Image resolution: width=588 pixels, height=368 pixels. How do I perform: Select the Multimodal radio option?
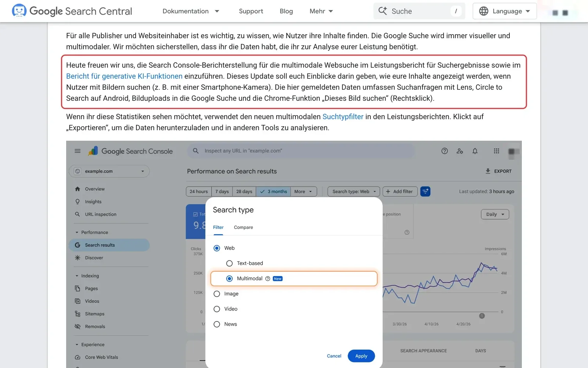(x=229, y=279)
